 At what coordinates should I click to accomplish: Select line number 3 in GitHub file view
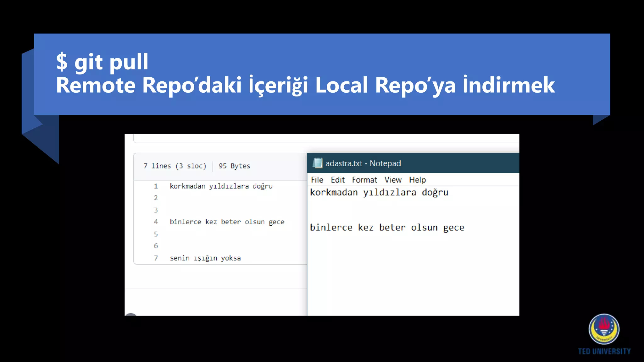[156, 210]
